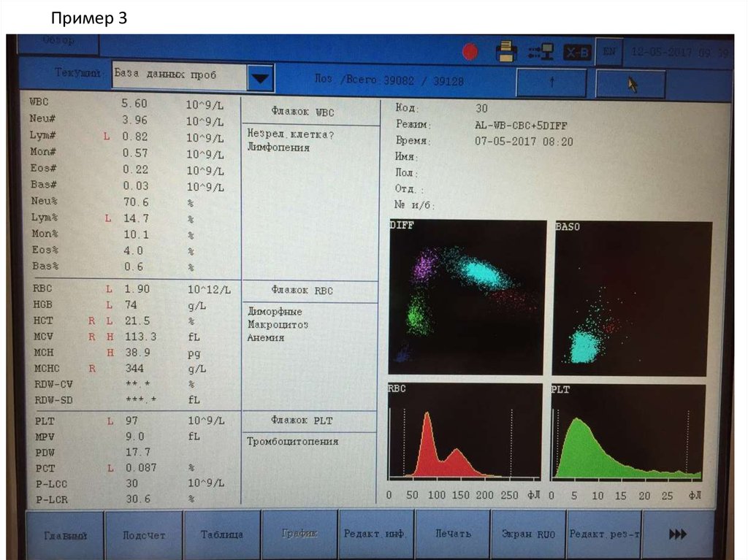Click the network connection status icon
The image size is (748, 560).
point(541,52)
